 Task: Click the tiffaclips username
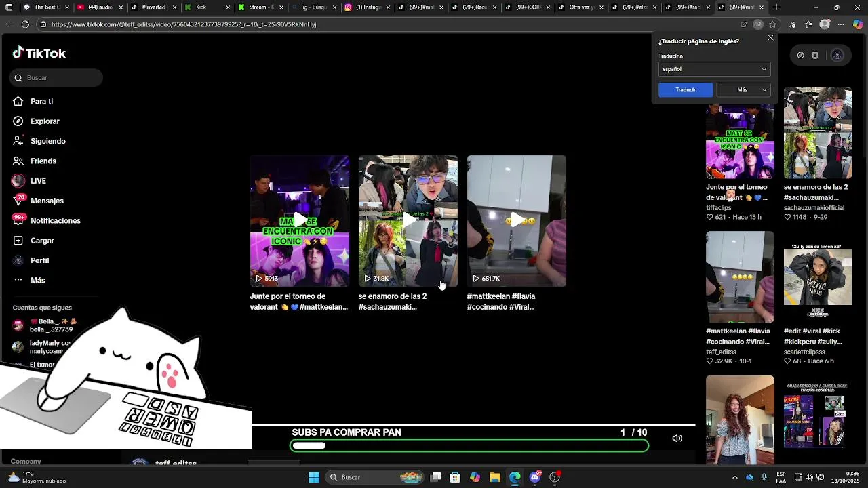pyautogui.click(x=719, y=208)
